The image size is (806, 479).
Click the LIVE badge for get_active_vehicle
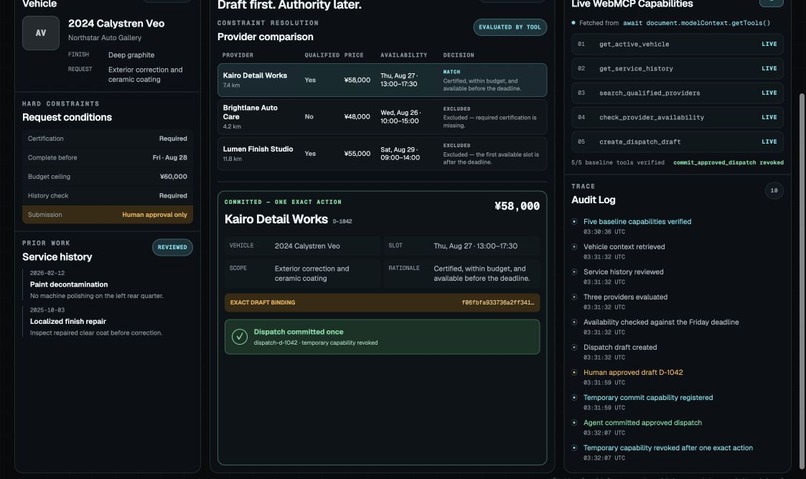(x=769, y=44)
